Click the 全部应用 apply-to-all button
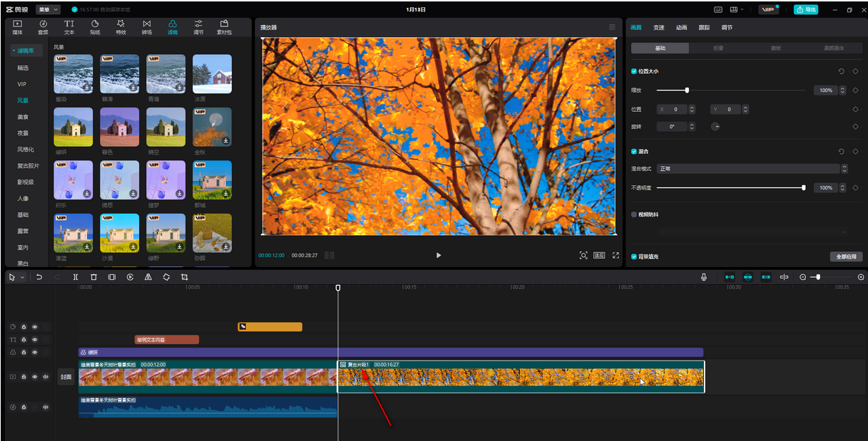 coord(847,256)
